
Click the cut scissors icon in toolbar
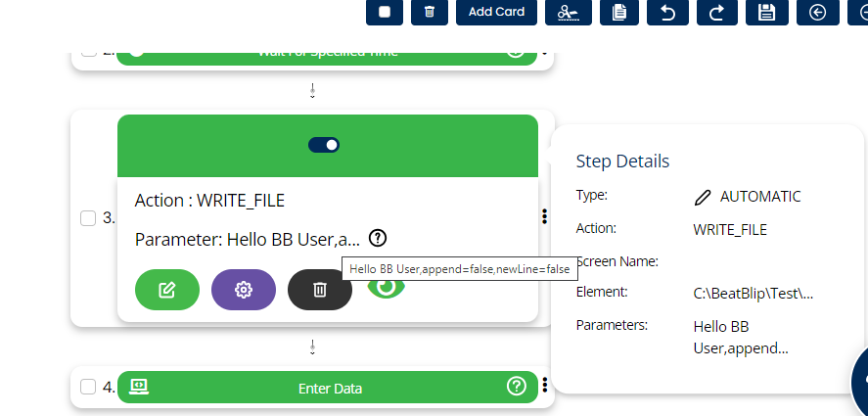(x=568, y=12)
